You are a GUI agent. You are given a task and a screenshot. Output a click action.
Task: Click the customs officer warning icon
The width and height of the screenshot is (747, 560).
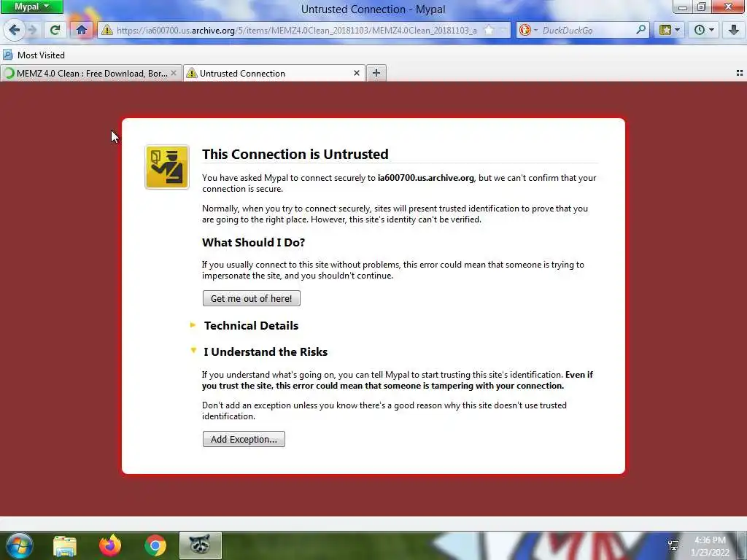[x=167, y=167]
